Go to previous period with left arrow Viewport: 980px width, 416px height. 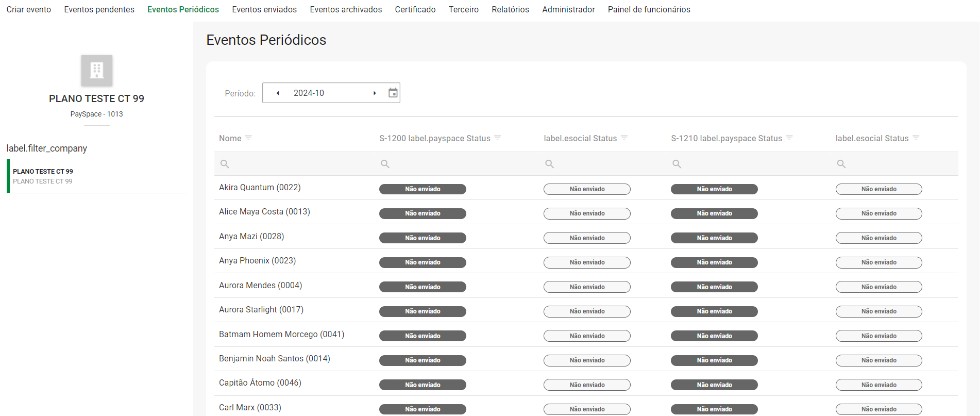click(278, 93)
